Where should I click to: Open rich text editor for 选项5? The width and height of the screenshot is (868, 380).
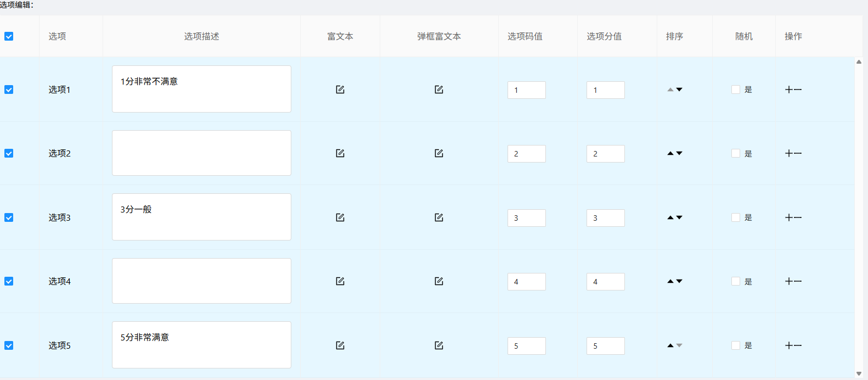[x=340, y=345]
